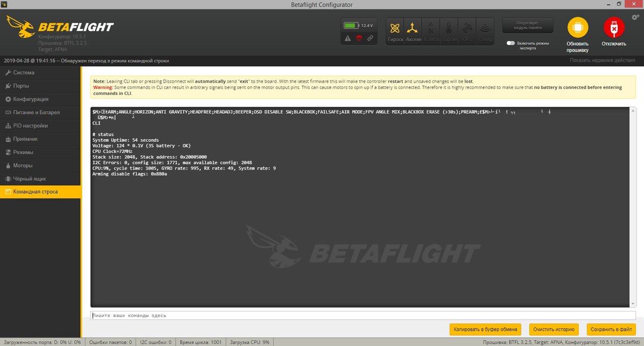Click the gear icon beside Конфигурация
This screenshot has width=644, height=346.
coord(8,99)
